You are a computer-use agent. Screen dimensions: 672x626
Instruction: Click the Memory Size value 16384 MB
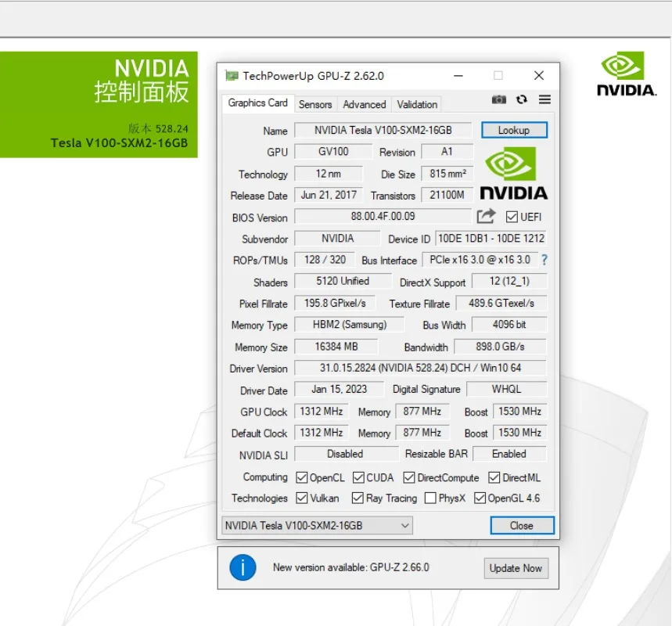336,347
